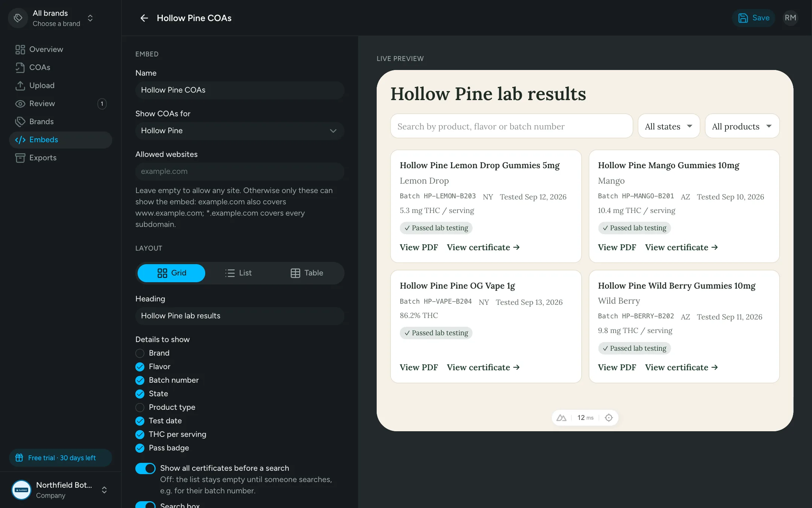This screenshot has height=508, width=812.
Task: Open the All states filter dropdown
Action: [669, 126]
